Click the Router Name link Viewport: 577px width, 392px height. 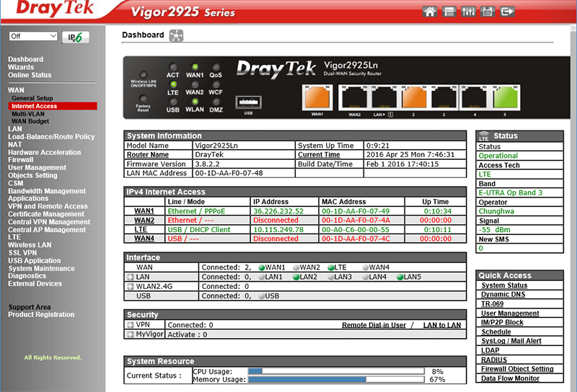click(148, 155)
